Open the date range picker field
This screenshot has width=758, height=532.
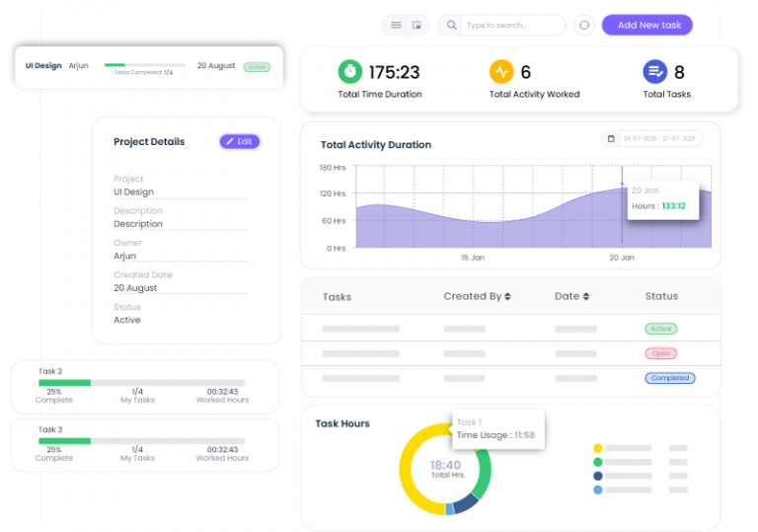(x=656, y=139)
